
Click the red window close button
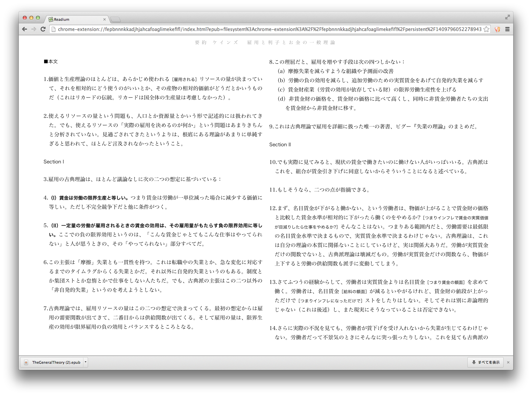click(x=25, y=18)
